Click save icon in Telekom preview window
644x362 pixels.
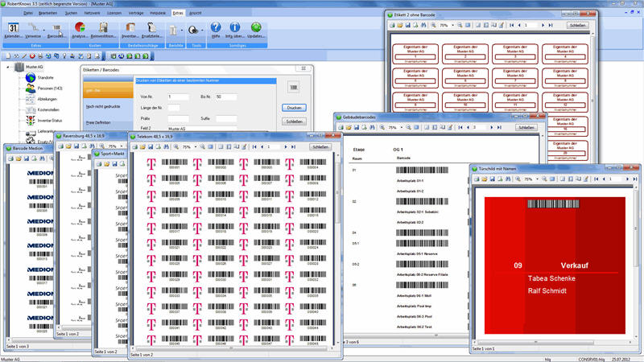click(151, 146)
